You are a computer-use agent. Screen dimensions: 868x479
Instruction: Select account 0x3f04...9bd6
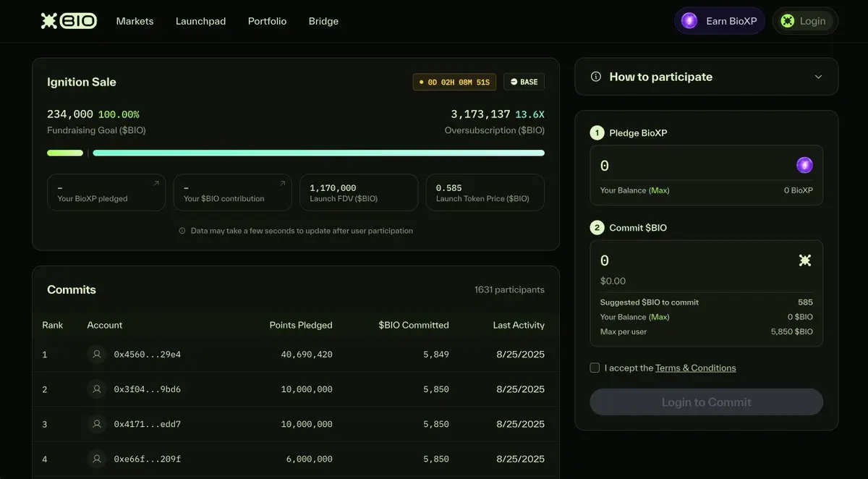point(148,389)
